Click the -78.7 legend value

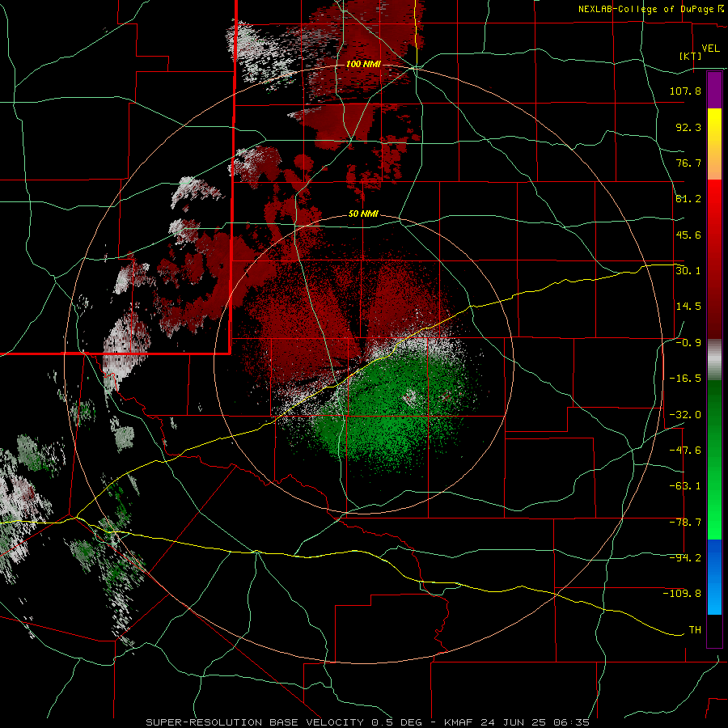tap(685, 523)
